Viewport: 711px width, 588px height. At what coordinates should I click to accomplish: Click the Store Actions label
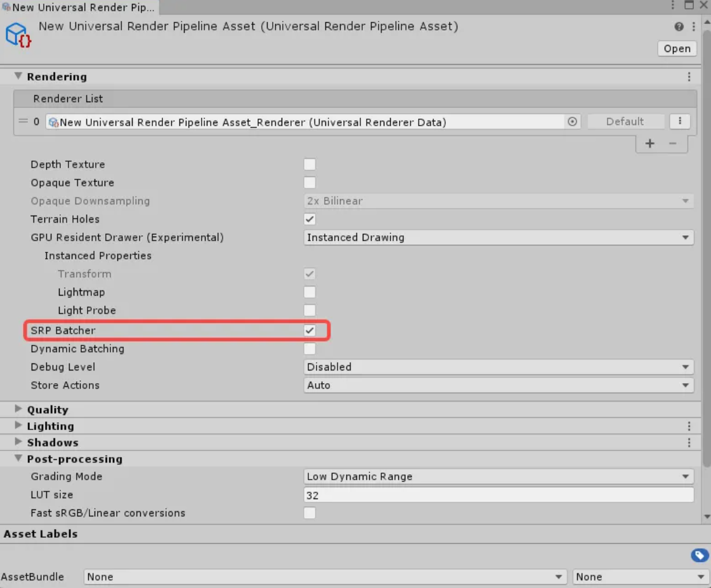pyautogui.click(x=65, y=386)
